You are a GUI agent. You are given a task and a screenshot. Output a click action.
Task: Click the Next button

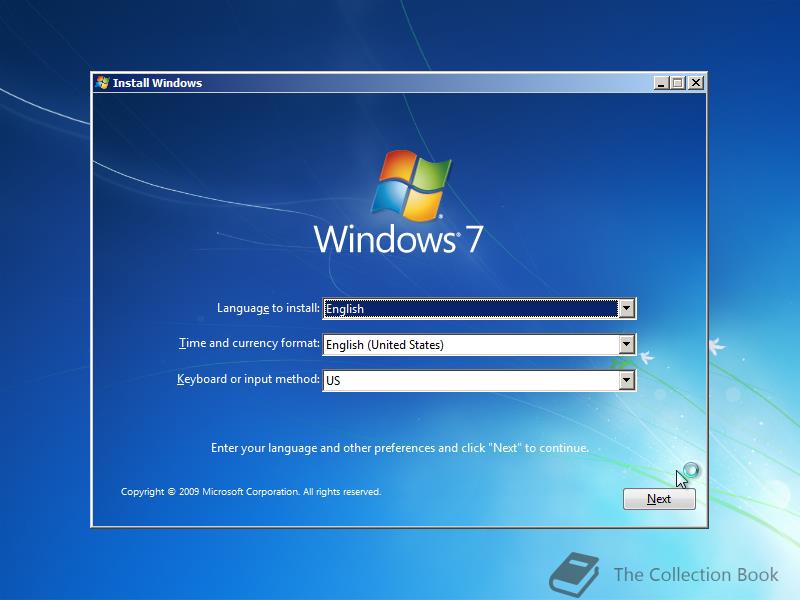(x=659, y=499)
